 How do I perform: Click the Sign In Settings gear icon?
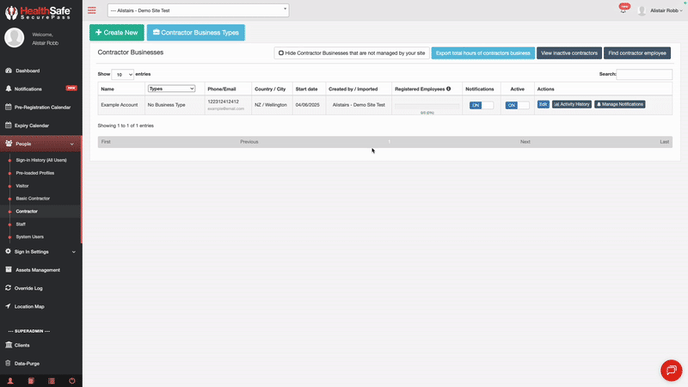pyautogui.click(x=8, y=251)
